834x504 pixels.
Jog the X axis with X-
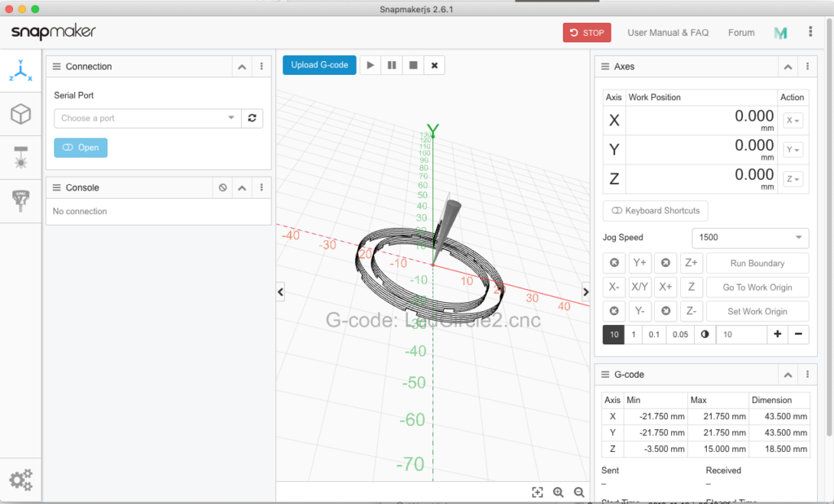pyautogui.click(x=614, y=287)
